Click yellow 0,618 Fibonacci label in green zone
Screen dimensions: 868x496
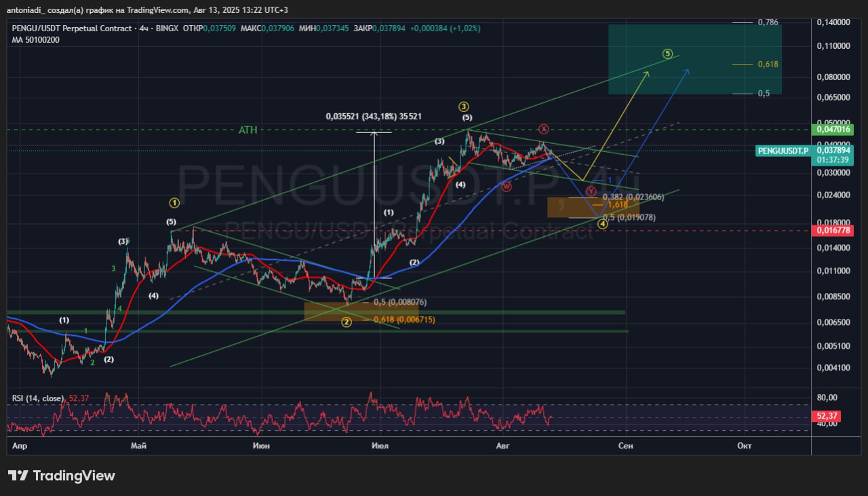tap(768, 64)
